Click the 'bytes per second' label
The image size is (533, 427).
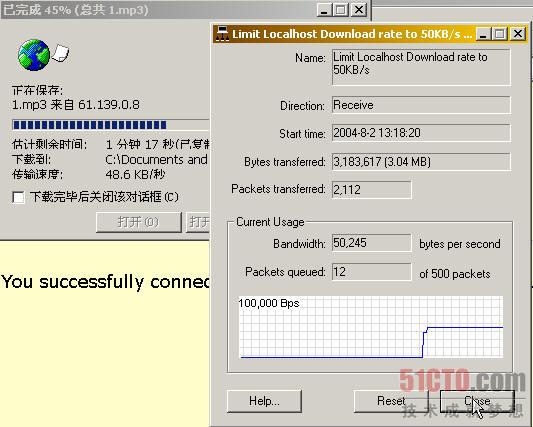tap(460, 244)
